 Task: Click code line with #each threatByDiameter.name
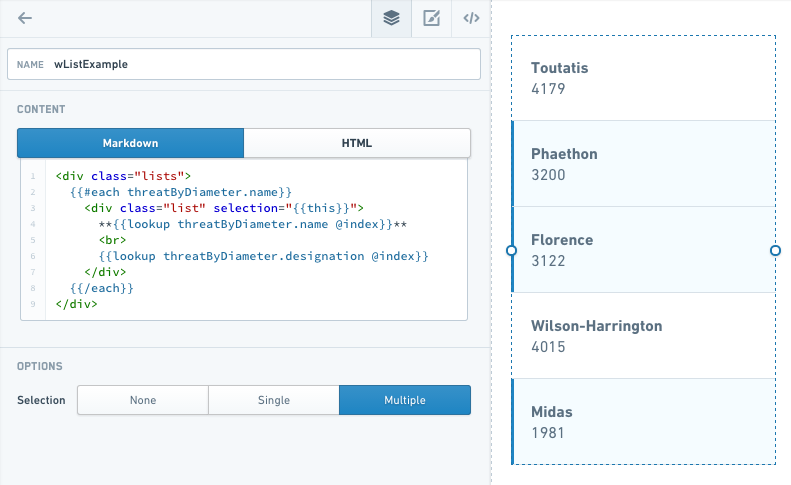tap(181, 192)
